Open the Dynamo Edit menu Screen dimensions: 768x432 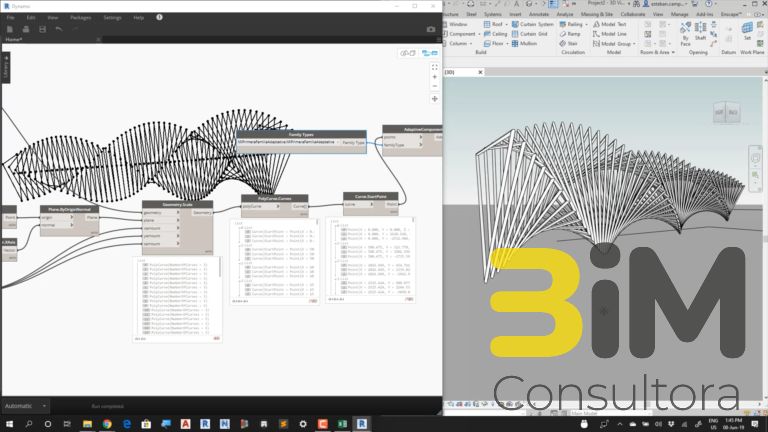click(x=31, y=18)
